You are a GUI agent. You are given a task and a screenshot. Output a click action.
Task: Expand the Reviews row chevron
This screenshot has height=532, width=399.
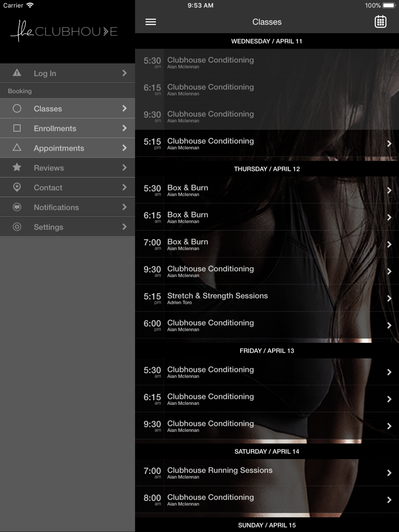(124, 167)
